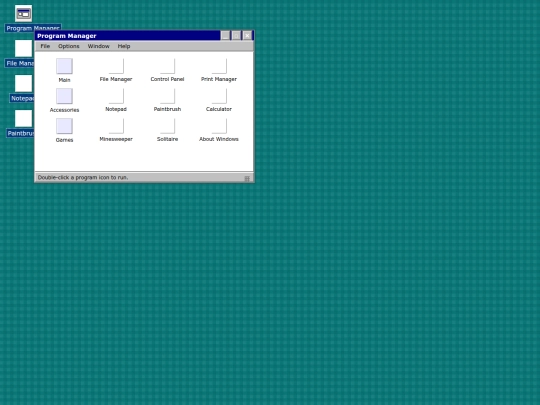Click the 'Double-click a program icon to run.' status text

click(83, 177)
